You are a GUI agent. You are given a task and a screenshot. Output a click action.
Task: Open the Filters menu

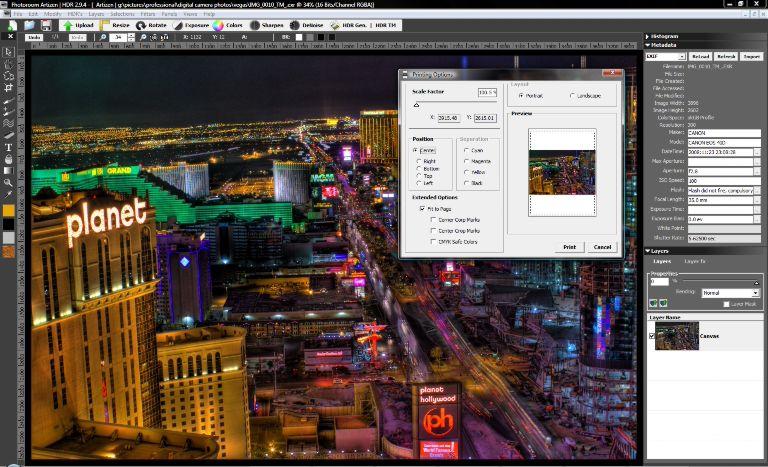[x=147, y=15]
